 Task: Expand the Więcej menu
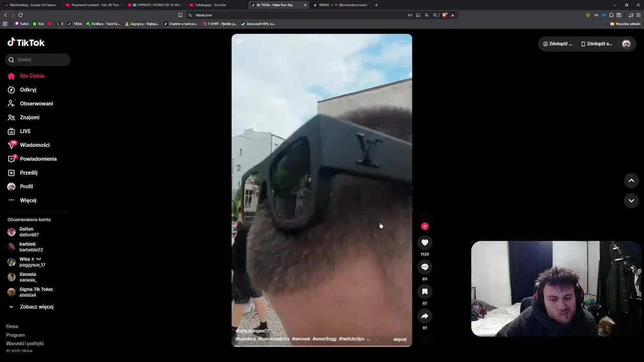pos(28,200)
